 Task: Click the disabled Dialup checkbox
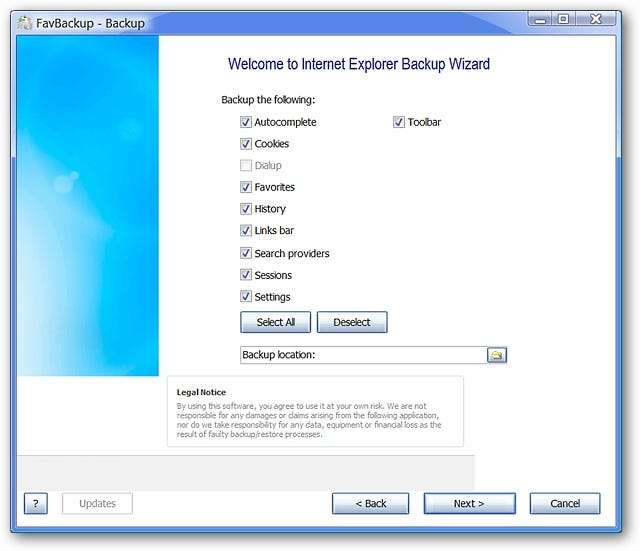246,165
